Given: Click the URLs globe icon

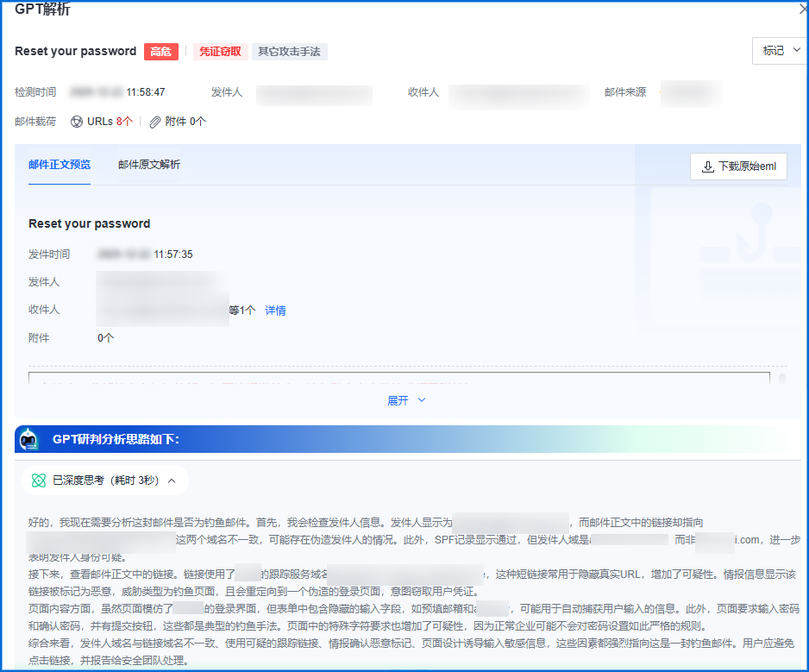Looking at the screenshot, I should (78, 122).
